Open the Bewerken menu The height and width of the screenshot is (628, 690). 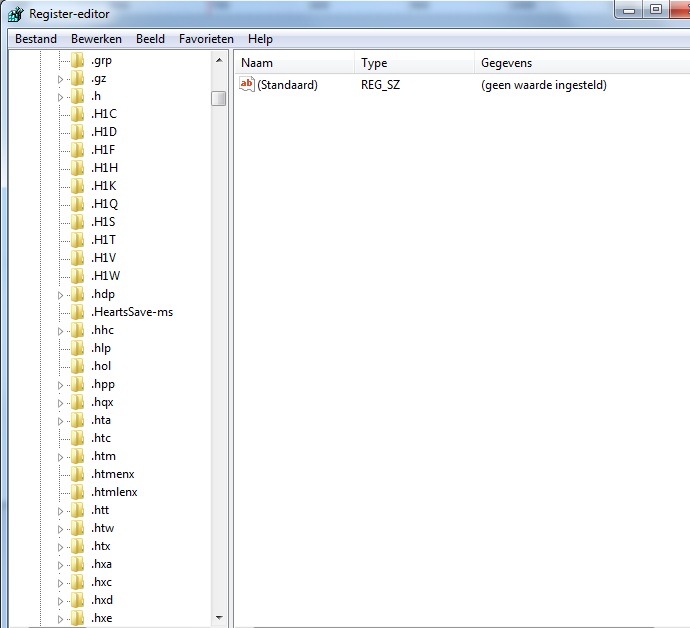[96, 39]
